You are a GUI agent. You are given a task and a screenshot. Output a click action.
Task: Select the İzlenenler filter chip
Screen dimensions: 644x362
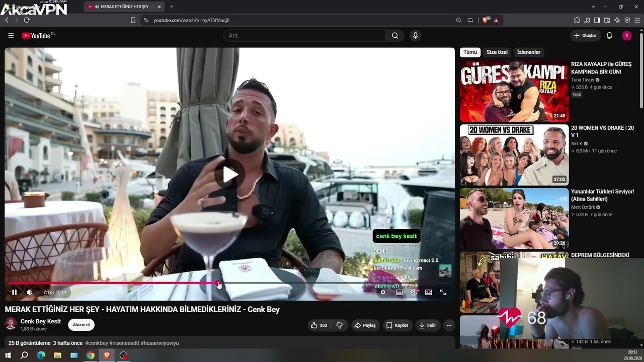point(529,52)
